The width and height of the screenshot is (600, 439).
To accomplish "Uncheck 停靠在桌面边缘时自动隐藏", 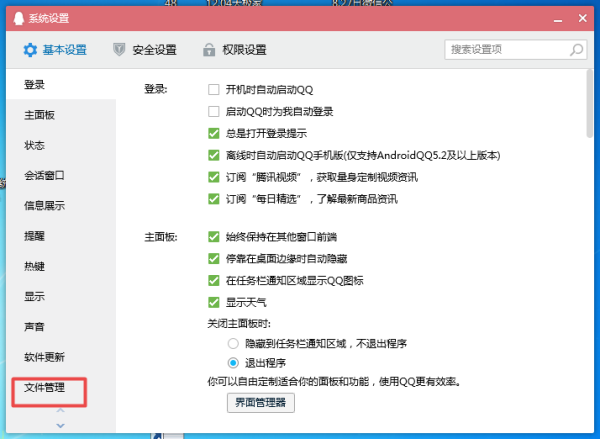I will (x=214, y=258).
